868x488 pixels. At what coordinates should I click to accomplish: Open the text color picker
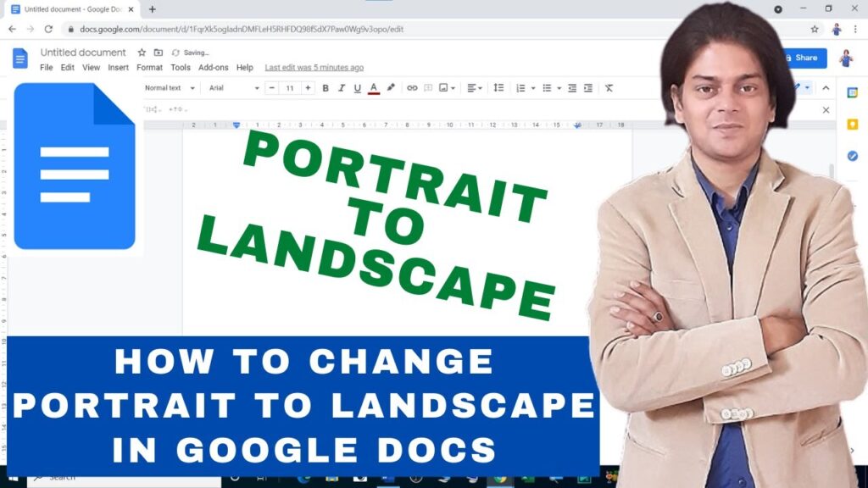coord(374,88)
